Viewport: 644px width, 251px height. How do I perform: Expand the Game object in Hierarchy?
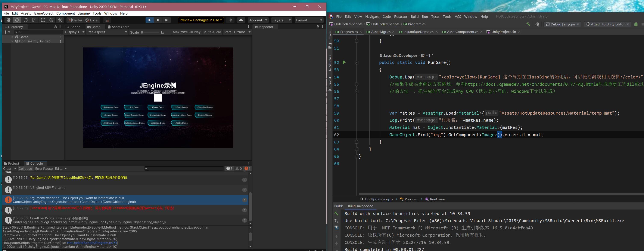pos(12,37)
